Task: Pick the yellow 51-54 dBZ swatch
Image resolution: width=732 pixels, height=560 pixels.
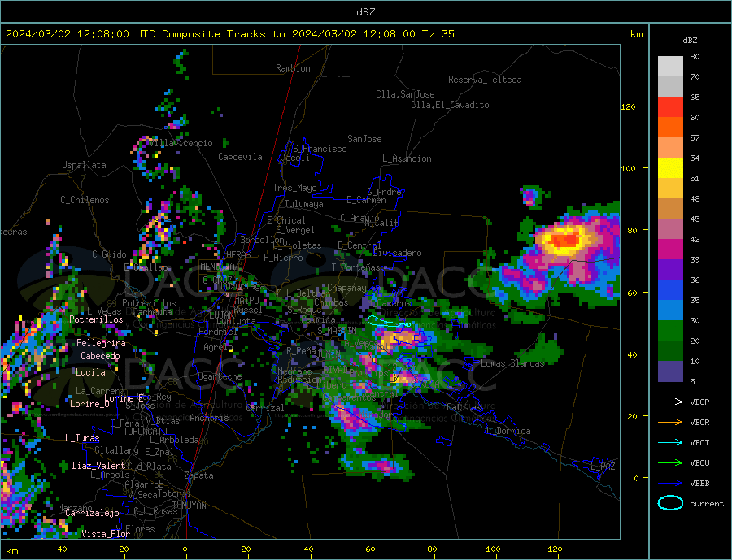Action: click(670, 168)
